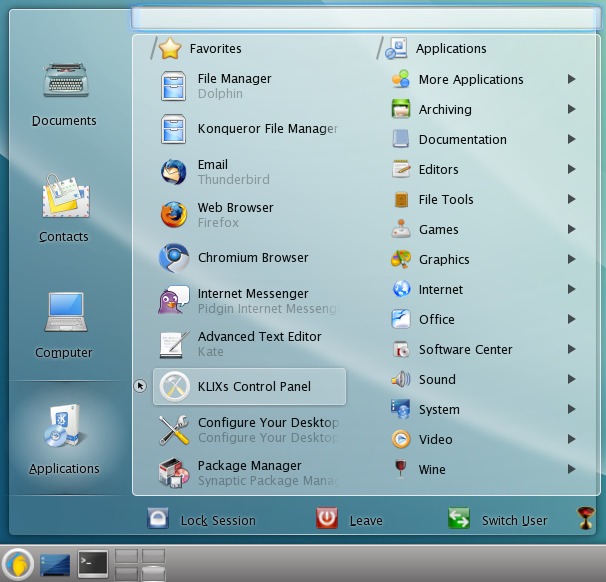
Task: Click the Lock Session button
Action: (203, 520)
